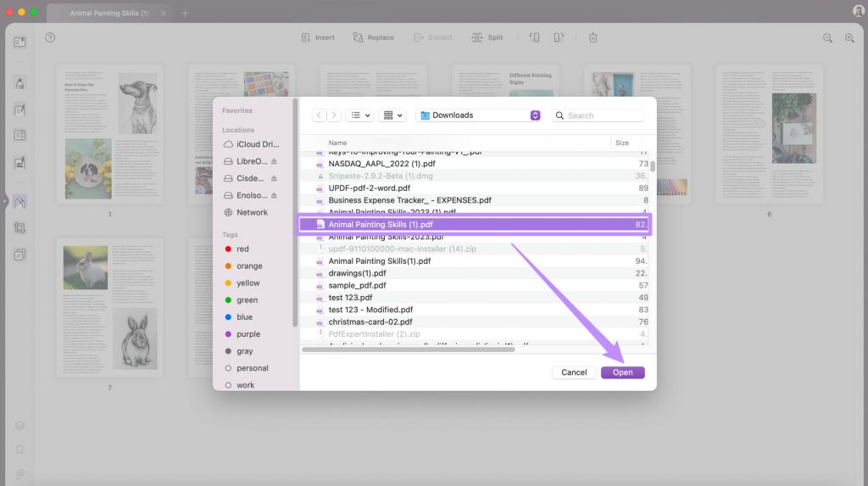
Task: Click the help question mark icon
Action: click(50, 37)
